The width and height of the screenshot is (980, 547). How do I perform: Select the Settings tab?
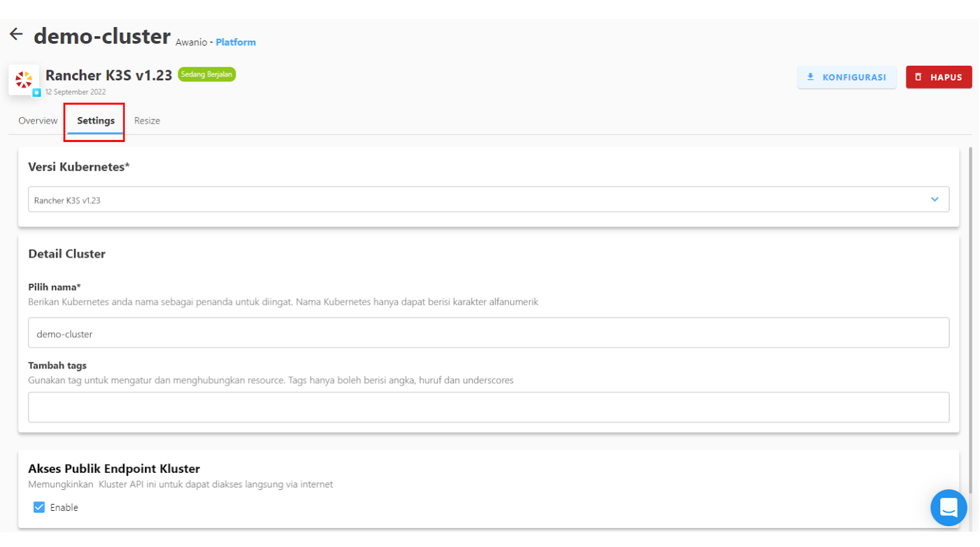coord(96,120)
